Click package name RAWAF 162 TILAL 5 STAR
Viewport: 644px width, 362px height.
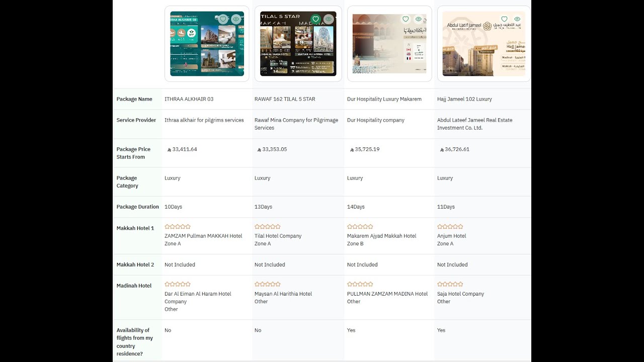285,99
